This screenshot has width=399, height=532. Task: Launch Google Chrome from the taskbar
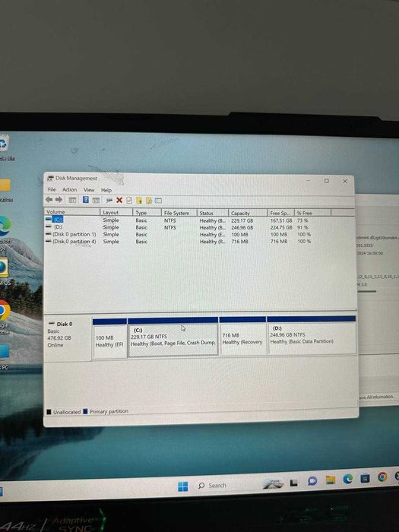click(x=382, y=477)
